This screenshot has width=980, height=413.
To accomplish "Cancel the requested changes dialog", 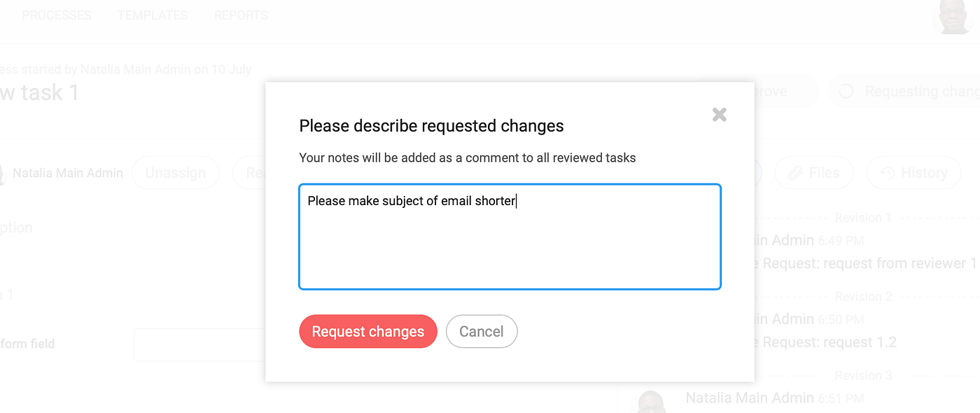I will tap(481, 331).
